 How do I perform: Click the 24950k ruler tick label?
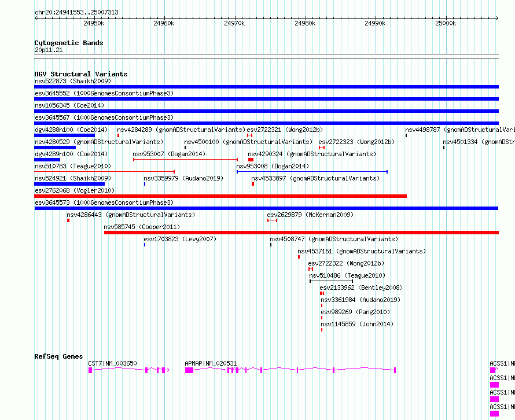click(94, 23)
